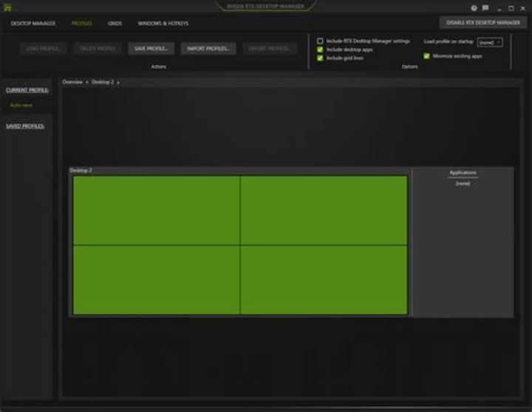Image resolution: width=532 pixels, height=412 pixels.
Task: Select the top-left green grid cell
Action: pos(157,210)
